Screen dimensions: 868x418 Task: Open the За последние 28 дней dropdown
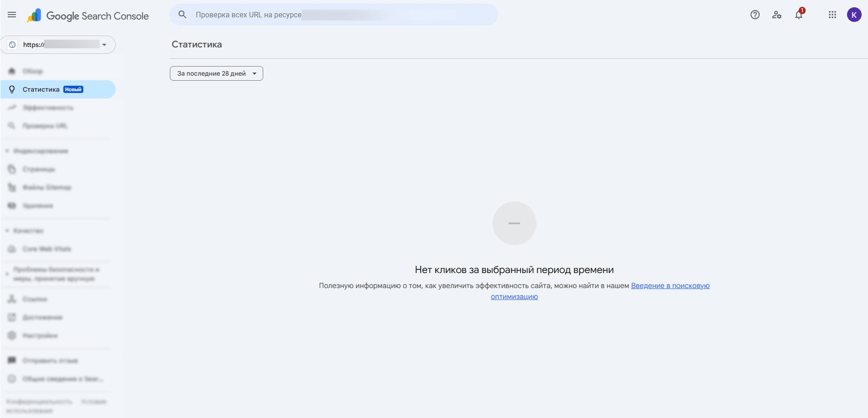(x=216, y=73)
